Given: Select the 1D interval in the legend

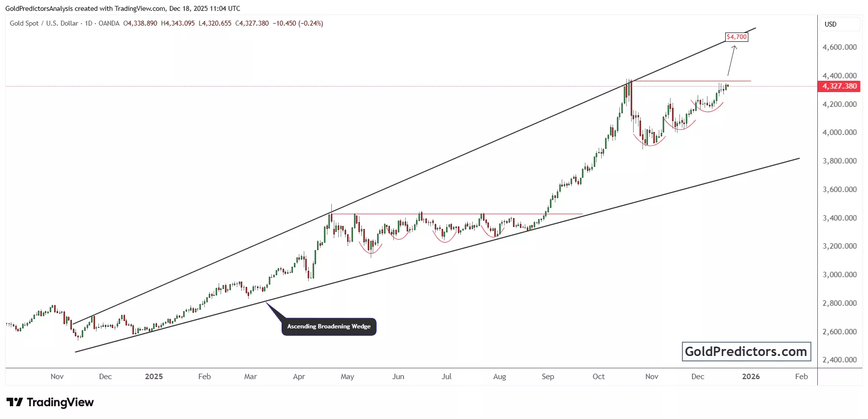Looking at the screenshot, I should 89,23.
